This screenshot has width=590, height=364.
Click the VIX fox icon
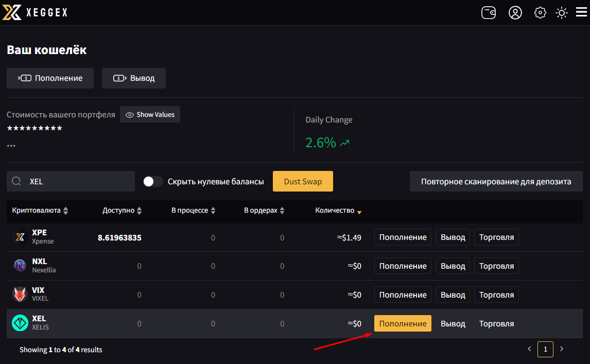20,294
